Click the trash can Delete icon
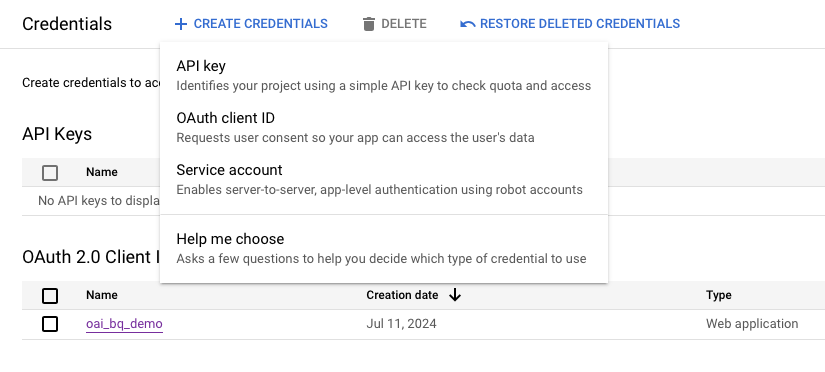Image resolution: width=825 pixels, height=372 pixels. pos(369,24)
